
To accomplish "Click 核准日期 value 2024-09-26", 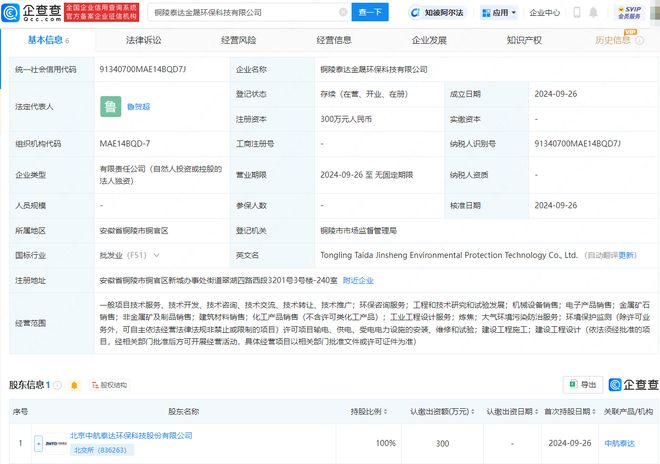I will (x=556, y=205).
